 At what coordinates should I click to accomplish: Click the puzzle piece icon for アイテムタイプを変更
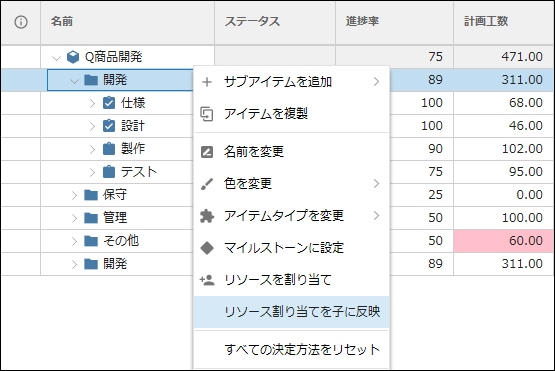pyautogui.click(x=207, y=216)
